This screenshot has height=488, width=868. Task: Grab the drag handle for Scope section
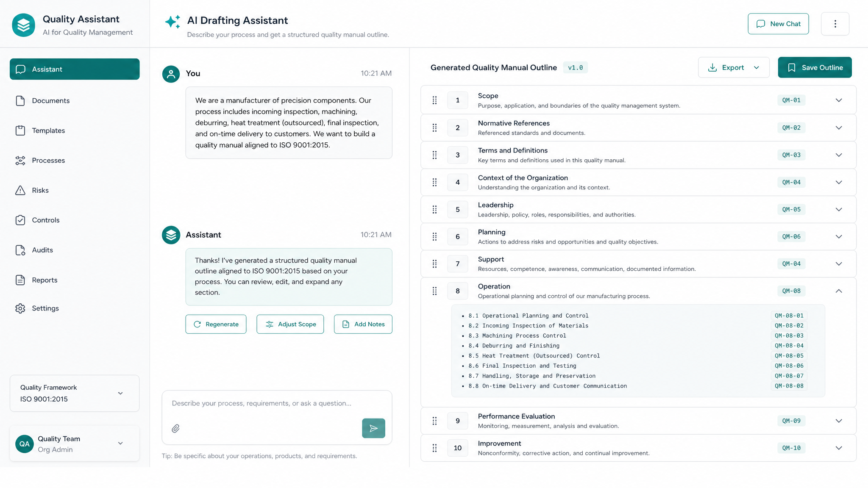click(434, 100)
